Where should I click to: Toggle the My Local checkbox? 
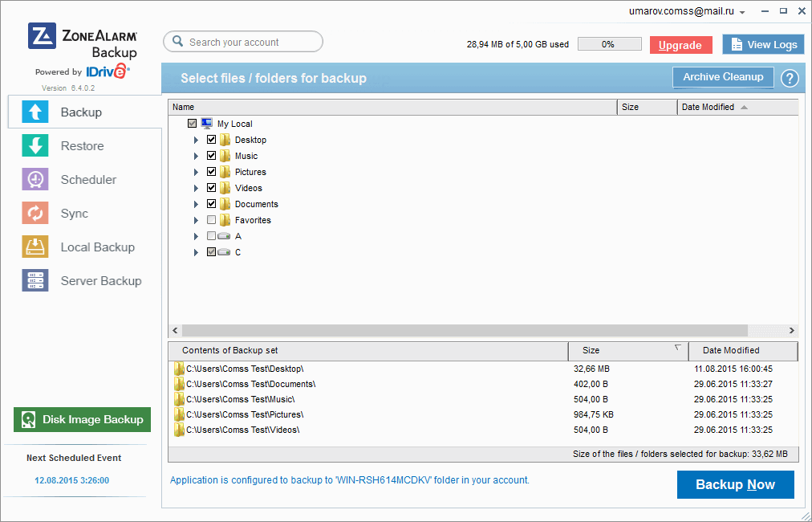pyautogui.click(x=192, y=124)
